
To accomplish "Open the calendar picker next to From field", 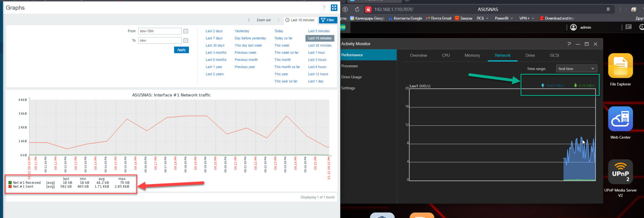I will (x=186, y=31).
